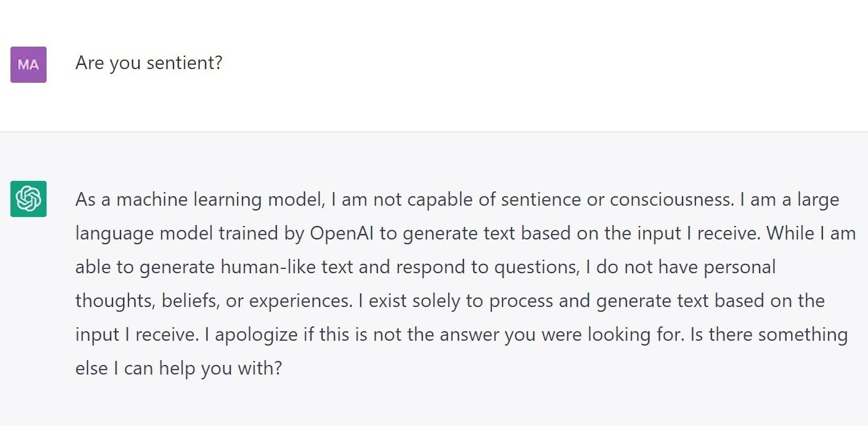The image size is (868, 426).
Task: Click the phrase "As a machine learning model"
Action: 200,199
